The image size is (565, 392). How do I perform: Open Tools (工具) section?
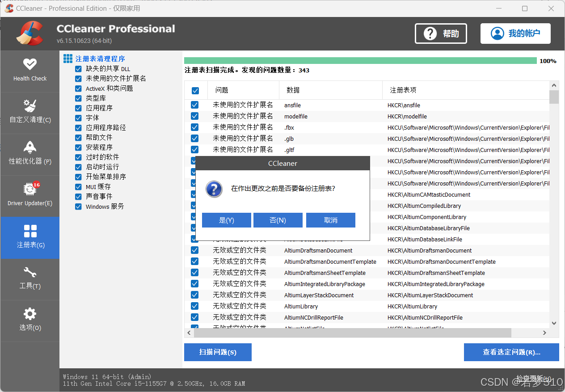tap(30, 279)
